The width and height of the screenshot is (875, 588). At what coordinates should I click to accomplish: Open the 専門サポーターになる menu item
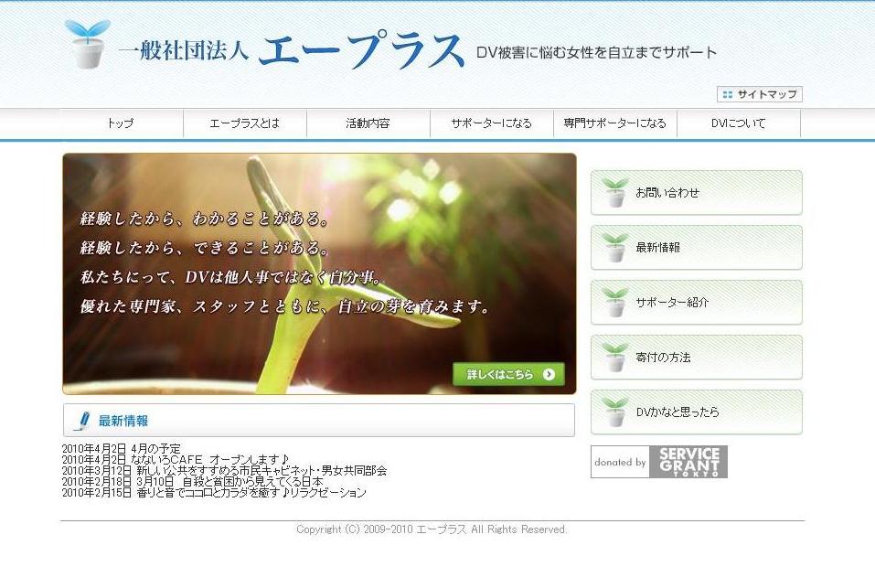tap(614, 123)
